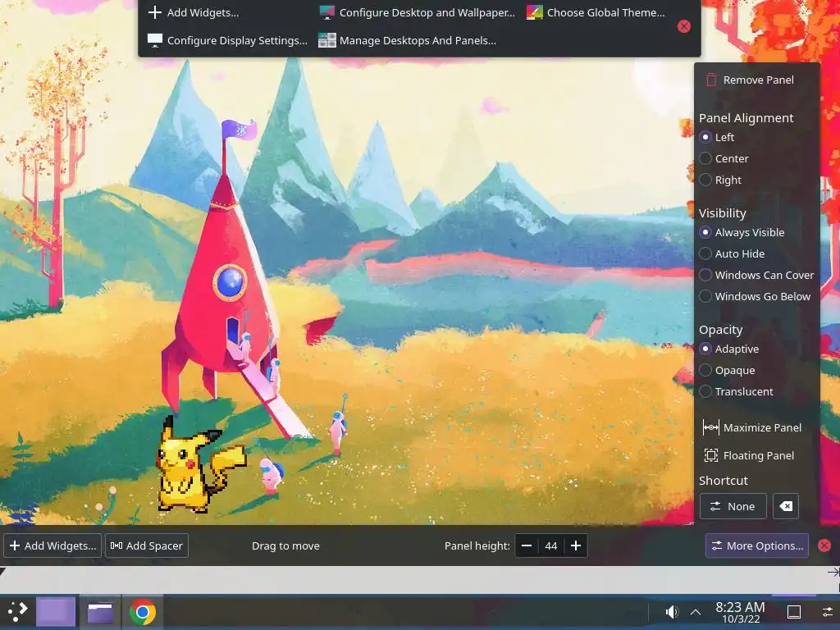
Task: Set shortcut via None button
Action: [733, 506]
